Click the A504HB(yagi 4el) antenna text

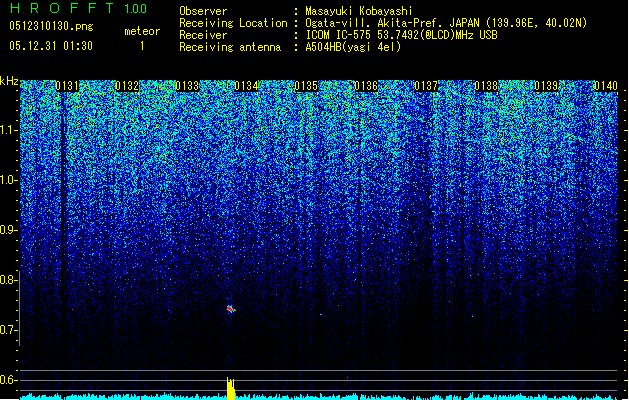[x=353, y=47]
